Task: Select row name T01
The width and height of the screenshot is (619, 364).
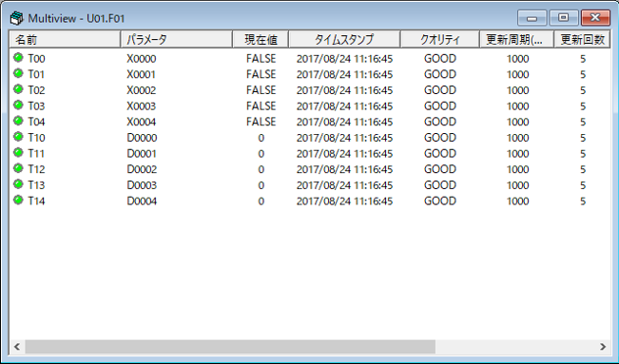Action: coord(36,74)
